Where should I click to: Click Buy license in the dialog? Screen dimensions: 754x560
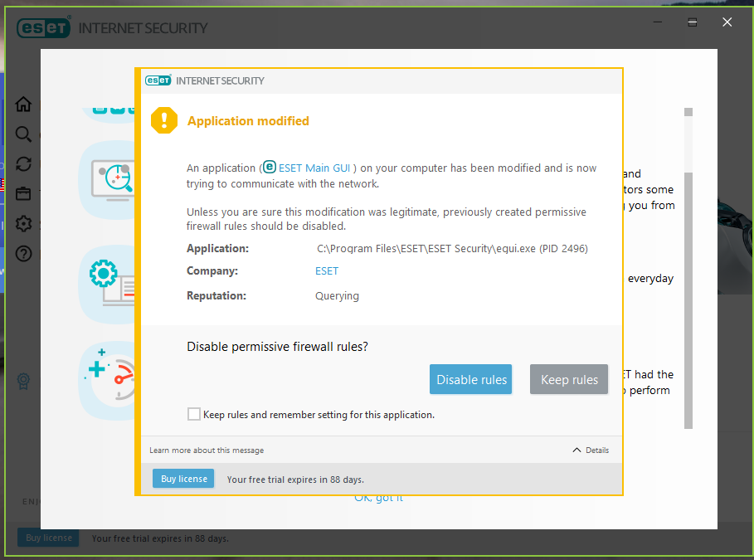(x=183, y=479)
